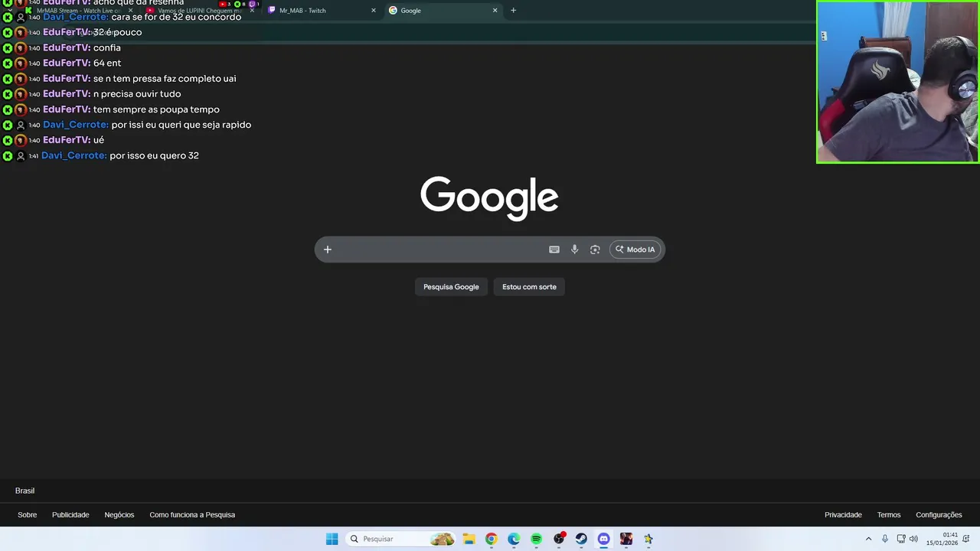Click EduFerTV's chat message "ué"
980x551 pixels.
pos(98,140)
